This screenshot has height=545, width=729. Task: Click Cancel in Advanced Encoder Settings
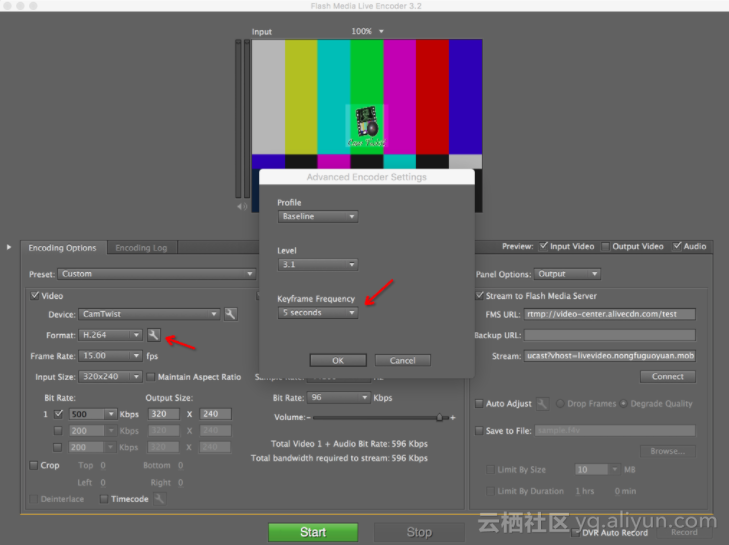403,360
